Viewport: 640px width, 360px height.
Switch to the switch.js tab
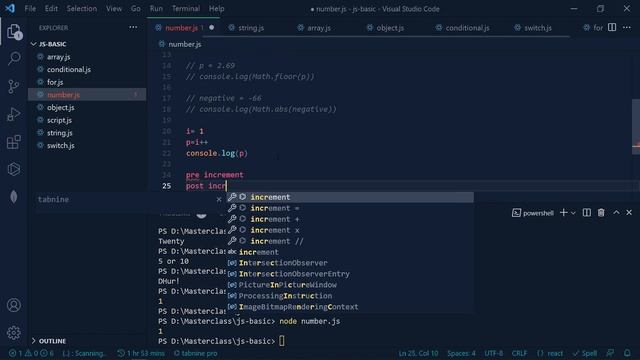533,28
